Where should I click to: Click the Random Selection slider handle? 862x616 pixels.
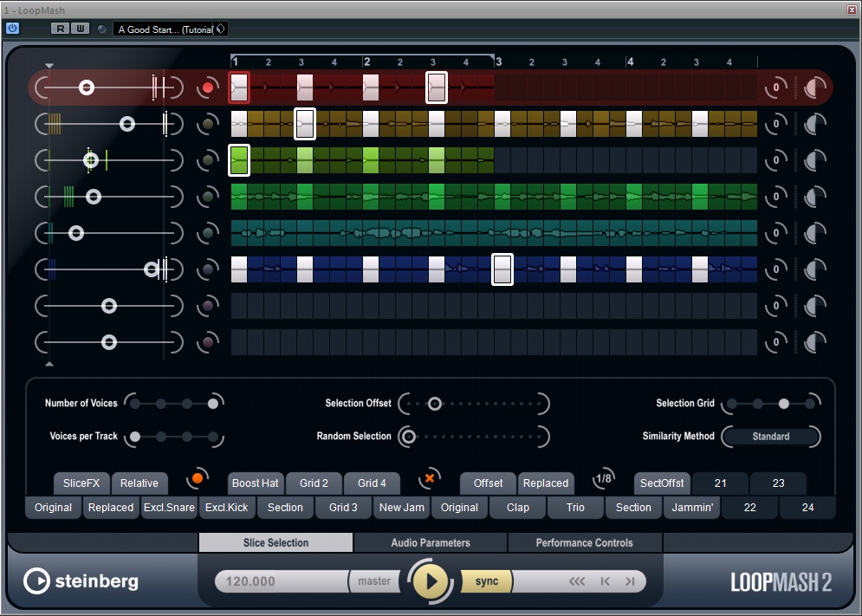click(x=408, y=437)
